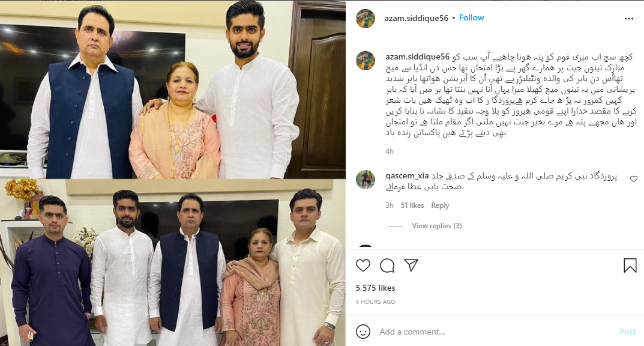Open azam.siddique56 avatar beside the caption
This screenshot has height=346, width=644.
[x=366, y=61]
